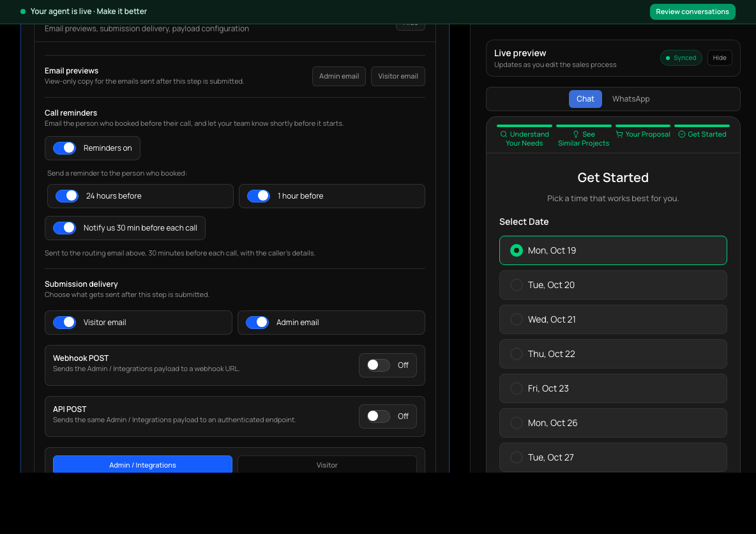Turn off the Reminders on switch

[64, 148]
